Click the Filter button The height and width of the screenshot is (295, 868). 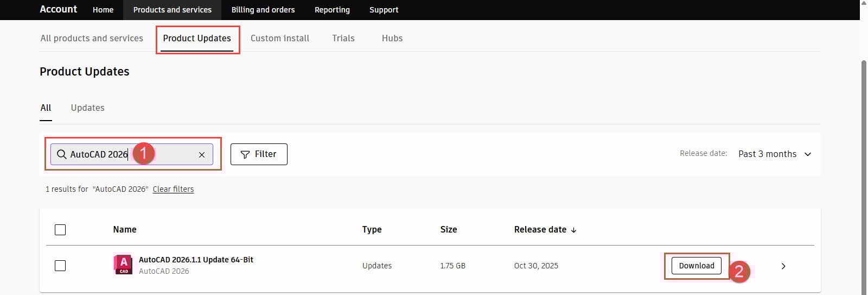click(x=259, y=154)
